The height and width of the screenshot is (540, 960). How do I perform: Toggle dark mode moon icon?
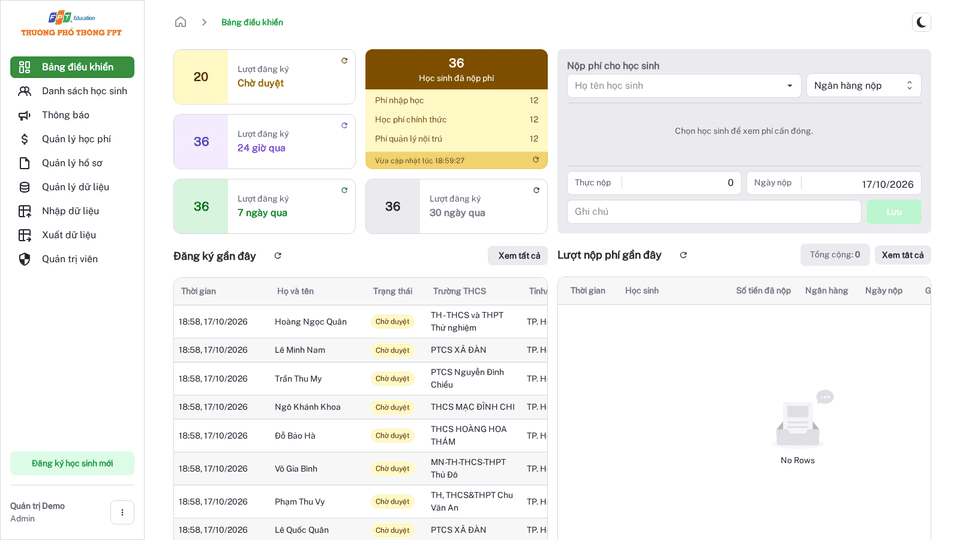click(x=921, y=23)
